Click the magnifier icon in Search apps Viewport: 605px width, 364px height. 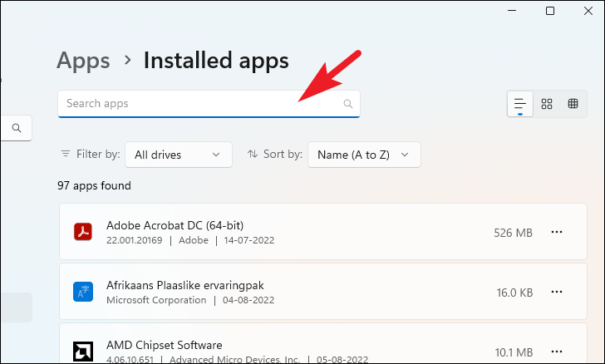(347, 103)
